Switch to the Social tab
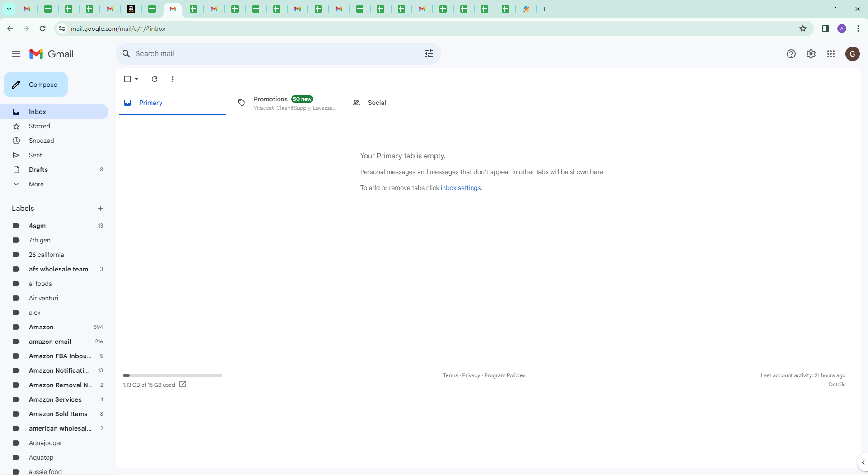The image size is (868, 475). (401, 103)
